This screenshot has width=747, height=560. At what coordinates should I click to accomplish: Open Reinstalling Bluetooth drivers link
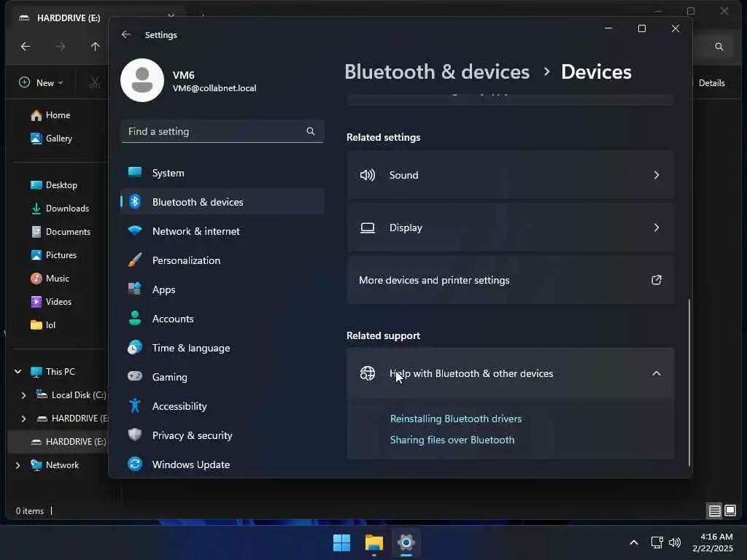coord(456,419)
